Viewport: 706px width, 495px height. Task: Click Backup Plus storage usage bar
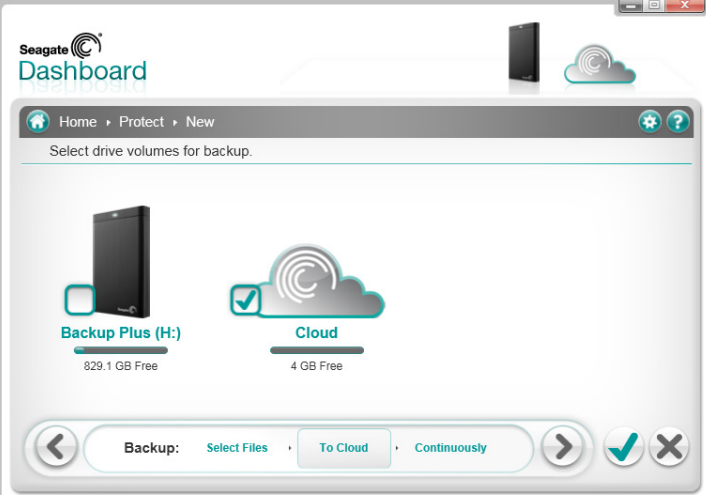(121, 350)
